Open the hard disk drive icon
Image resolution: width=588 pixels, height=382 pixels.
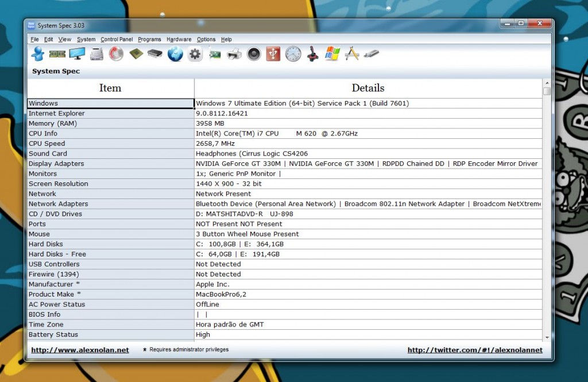(x=96, y=54)
